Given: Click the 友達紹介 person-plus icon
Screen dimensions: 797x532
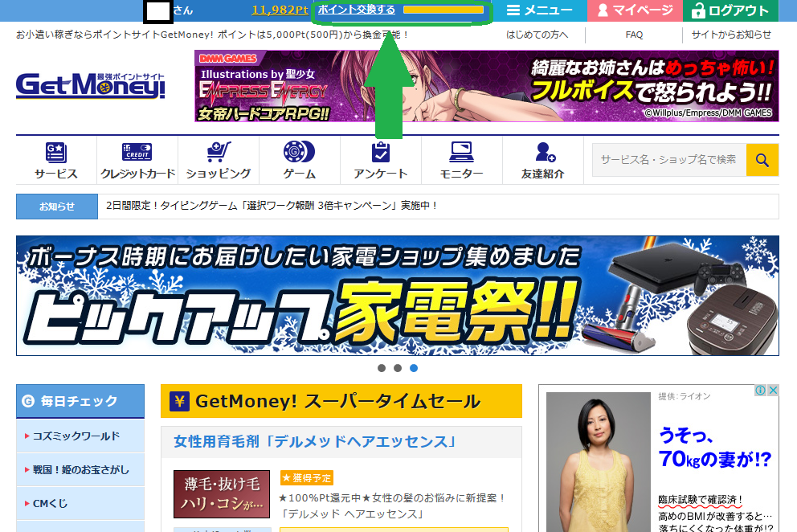Looking at the screenshot, I should click(542, 151).
